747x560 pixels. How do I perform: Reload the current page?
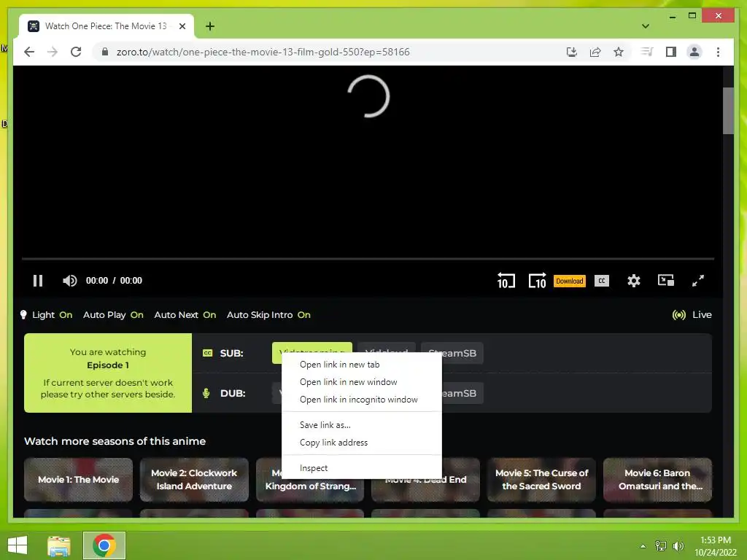click(x=76, y=52)
